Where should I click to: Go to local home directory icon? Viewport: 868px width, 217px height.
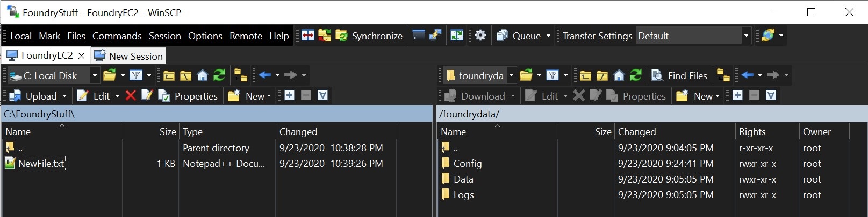click(202, 75)
